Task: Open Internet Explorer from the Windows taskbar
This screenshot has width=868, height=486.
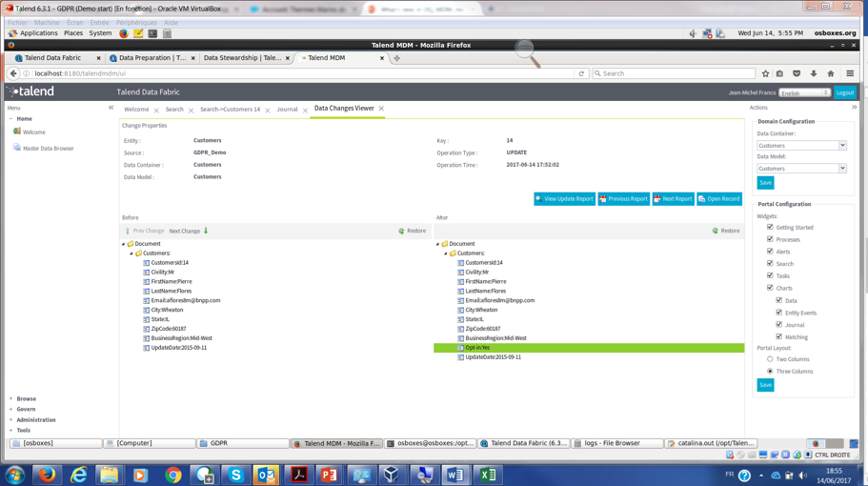Action: (78, 475)
